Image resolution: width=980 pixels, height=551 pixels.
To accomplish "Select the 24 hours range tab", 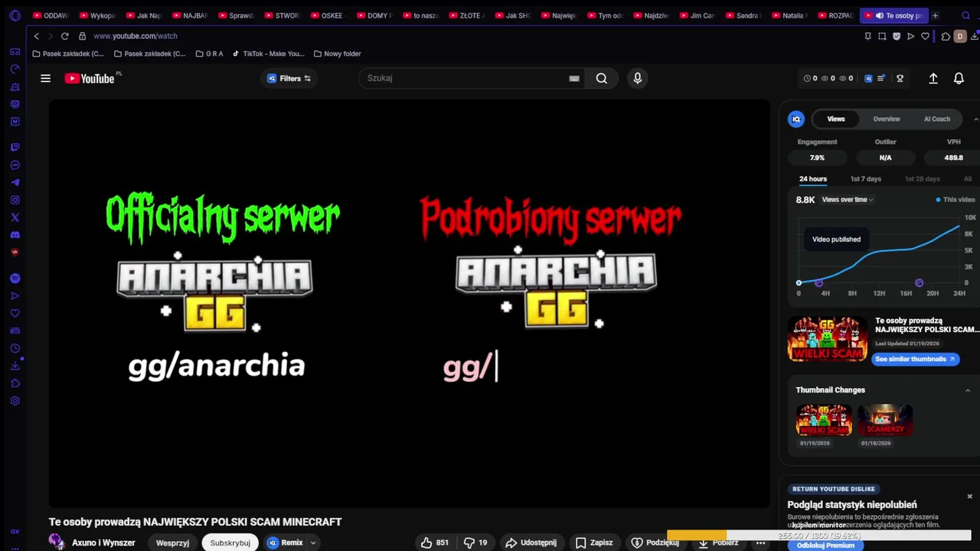I will pyautogui.click(x=813, y=179).
